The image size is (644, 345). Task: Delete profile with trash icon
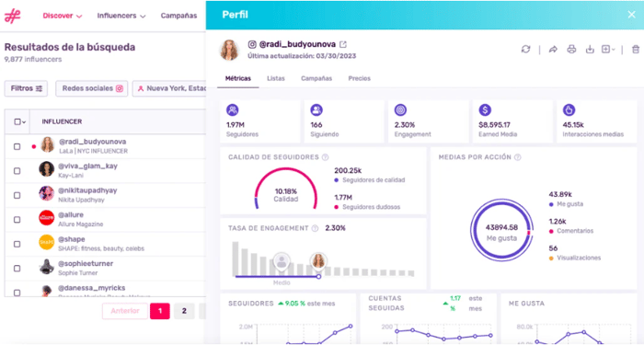(x=636, y=50)
